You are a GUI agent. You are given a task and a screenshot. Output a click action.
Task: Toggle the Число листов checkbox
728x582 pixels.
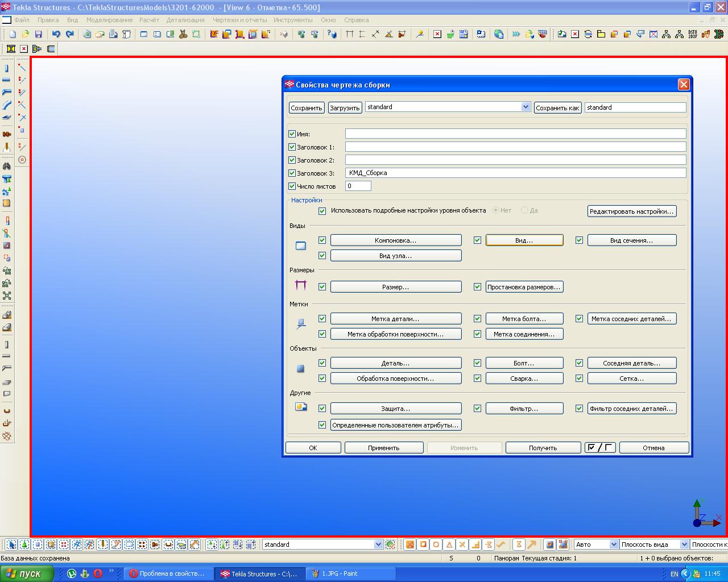click(x=292, y=186)
